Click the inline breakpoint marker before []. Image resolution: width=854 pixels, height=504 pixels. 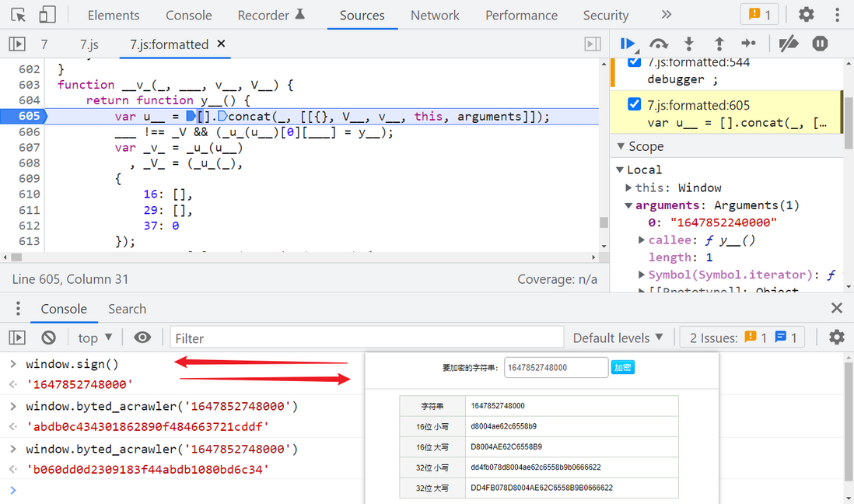[x=191, y=116]
